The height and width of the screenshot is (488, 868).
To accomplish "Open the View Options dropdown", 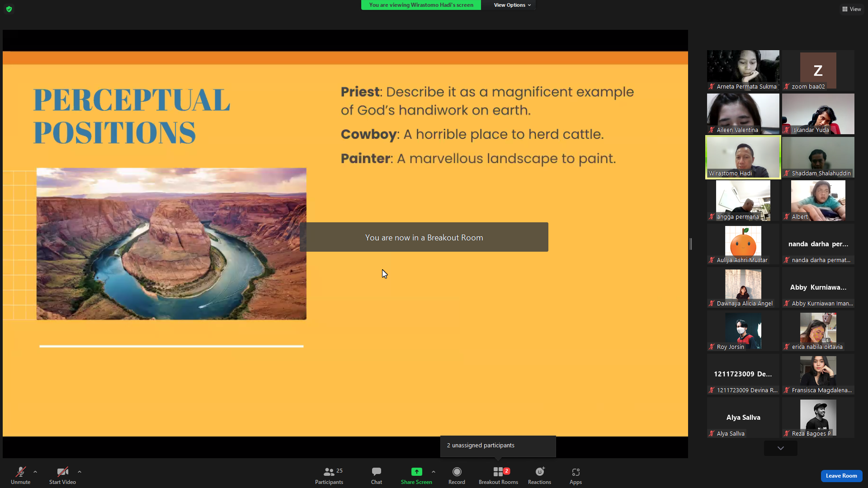I will pos(512,5).
